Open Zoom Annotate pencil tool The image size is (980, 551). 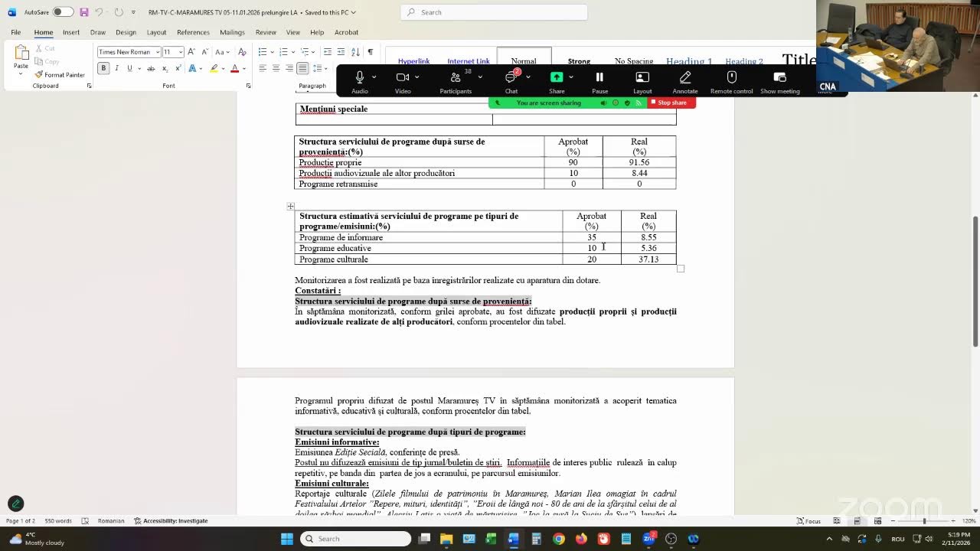coord(685,81)
